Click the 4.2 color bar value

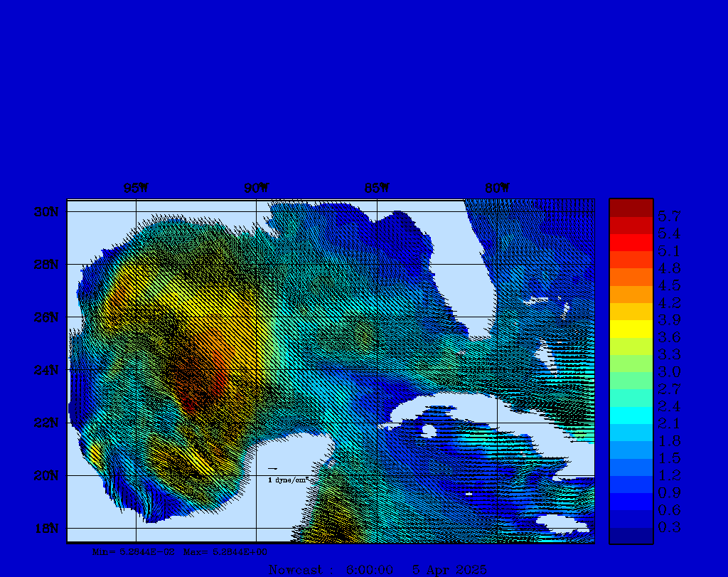tap(669, 302)
